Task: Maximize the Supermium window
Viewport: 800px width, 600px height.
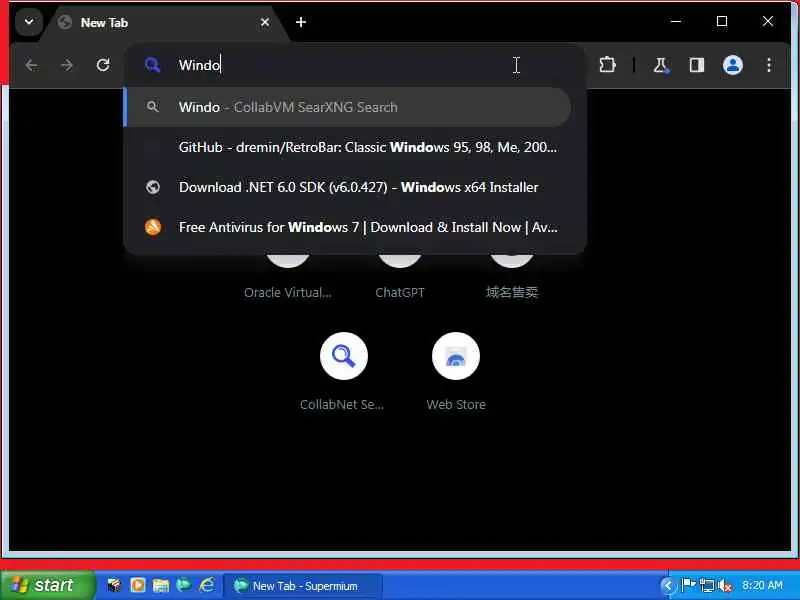Action: (721, 21)
